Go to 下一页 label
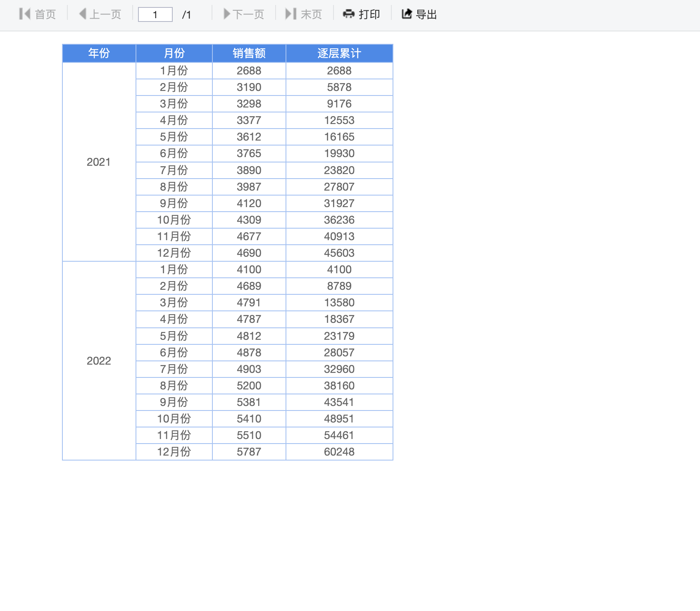This screenshot has height=611, width=700. click(x=248, y=14)
